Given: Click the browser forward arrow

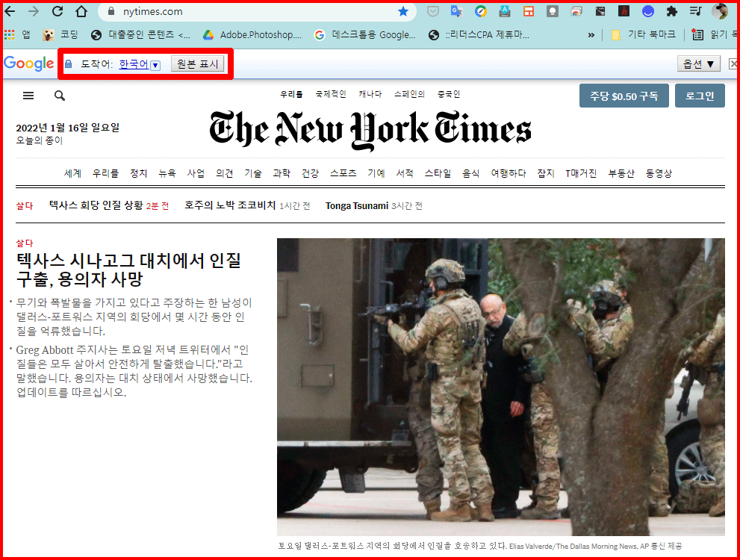Looking at the screenshot, I should pos(34,11).
